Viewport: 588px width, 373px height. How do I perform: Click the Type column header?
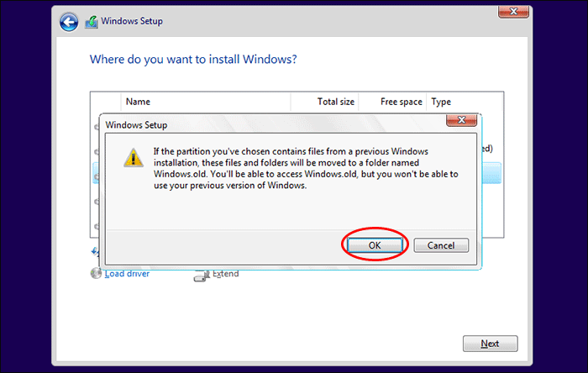[441, 102]
